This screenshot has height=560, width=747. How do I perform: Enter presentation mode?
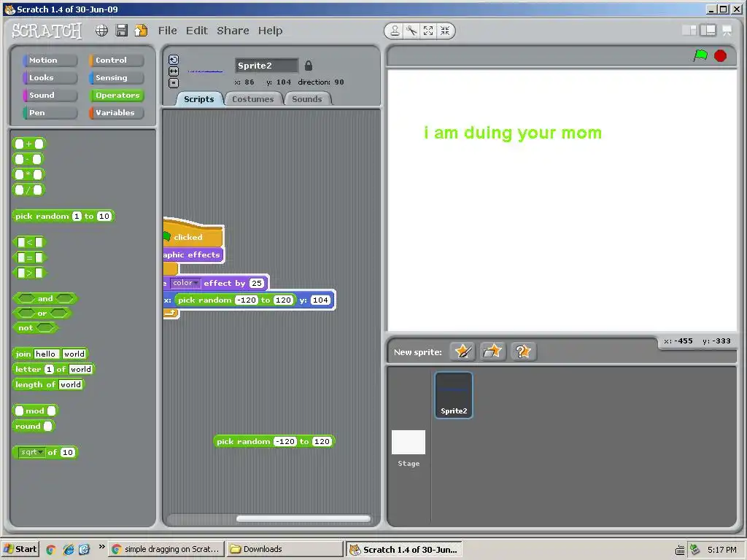coord(727,31)
